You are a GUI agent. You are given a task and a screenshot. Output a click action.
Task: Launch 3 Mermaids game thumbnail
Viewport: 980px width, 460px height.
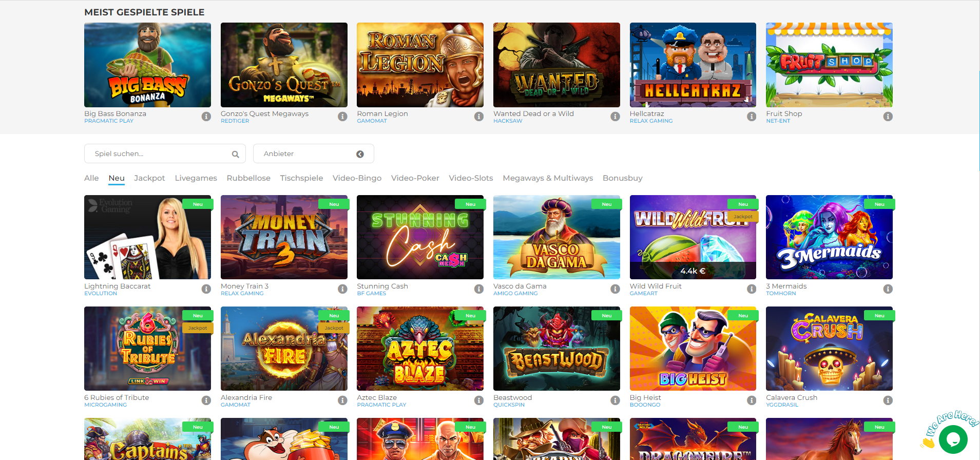coord(829,237)
